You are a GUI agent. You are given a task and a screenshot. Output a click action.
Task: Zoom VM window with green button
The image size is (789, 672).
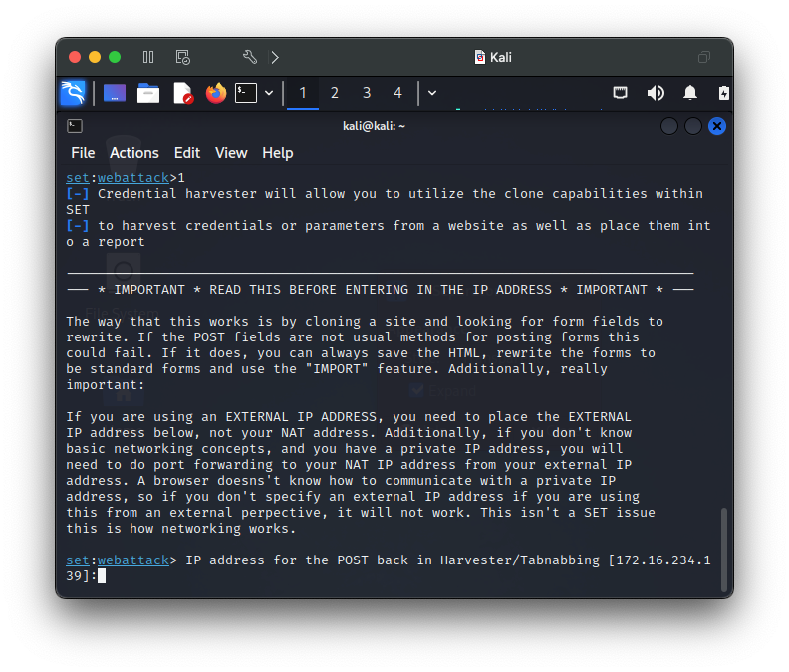click(115, 57)
